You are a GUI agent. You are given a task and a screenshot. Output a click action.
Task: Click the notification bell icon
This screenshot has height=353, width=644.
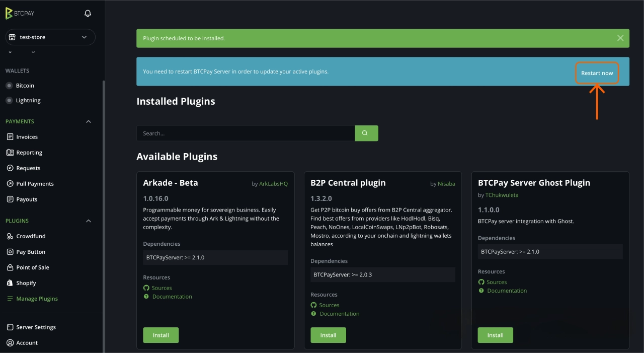(87, 13)
